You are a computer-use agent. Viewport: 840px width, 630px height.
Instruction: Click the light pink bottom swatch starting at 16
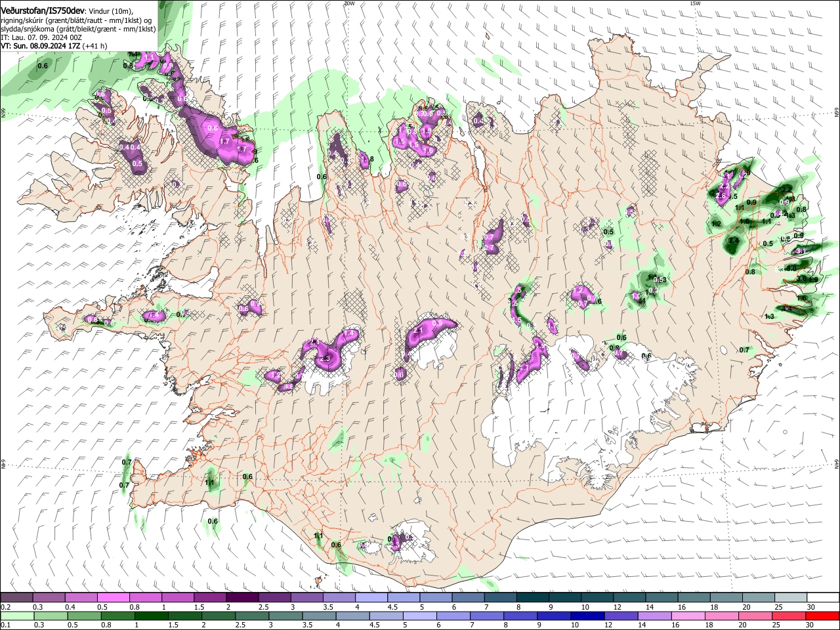tap(689, 616)
